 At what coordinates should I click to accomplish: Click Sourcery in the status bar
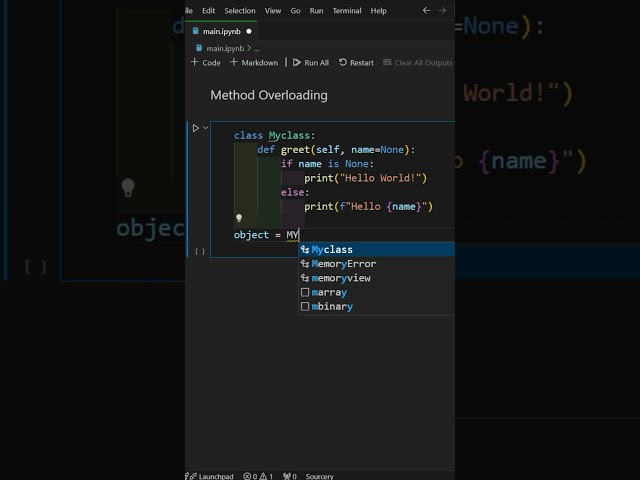[x=319, y=476]
